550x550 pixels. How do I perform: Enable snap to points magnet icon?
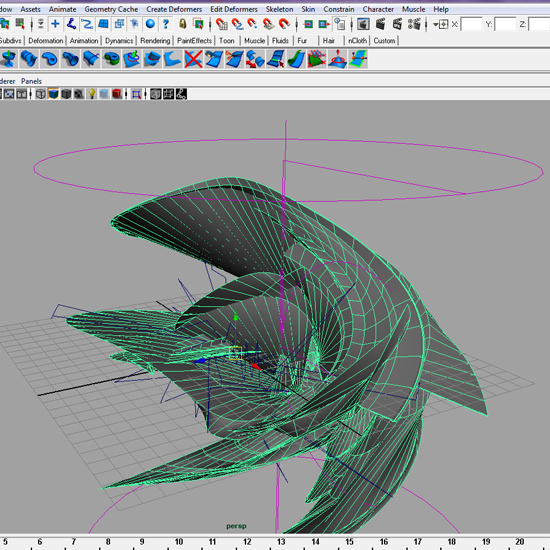click(252, 24)
